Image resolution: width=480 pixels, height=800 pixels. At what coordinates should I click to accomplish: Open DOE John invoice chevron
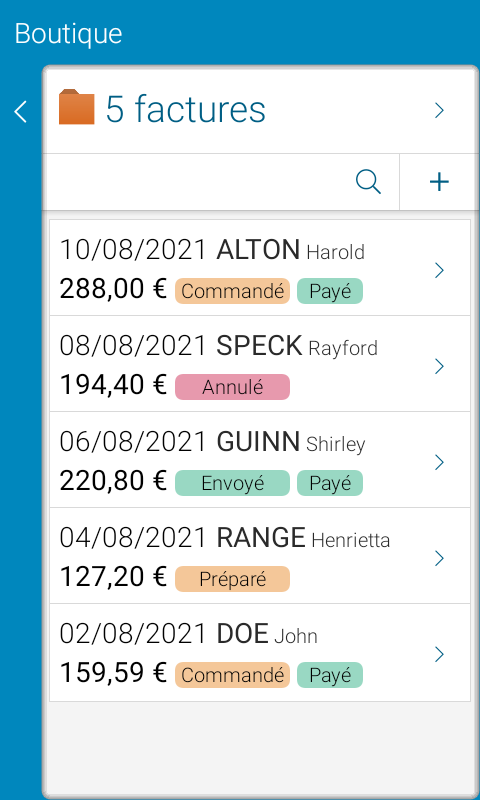[x=439, y=654]
